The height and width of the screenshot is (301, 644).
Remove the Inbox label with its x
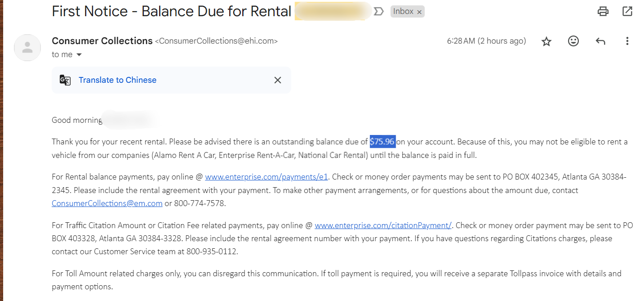coord(419,12)
